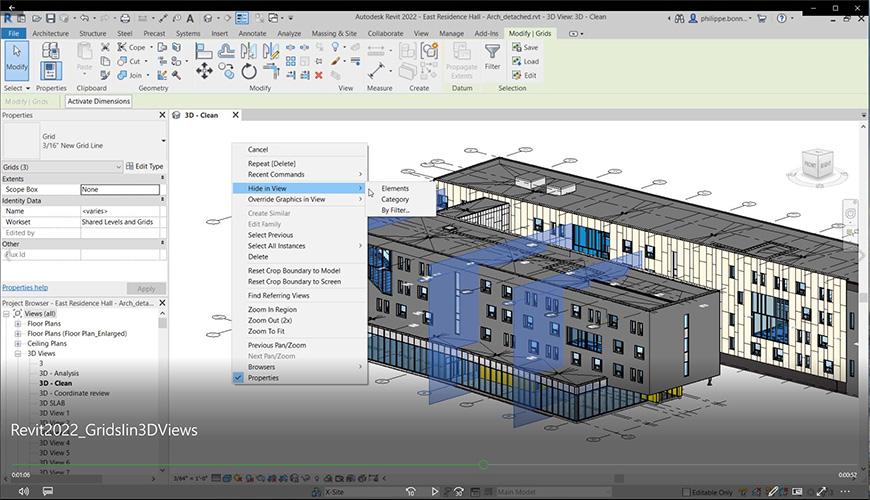The image size is (870, 500).
Task: Toggle the Editable Only checkbox
Action: [x=686, y=492]
